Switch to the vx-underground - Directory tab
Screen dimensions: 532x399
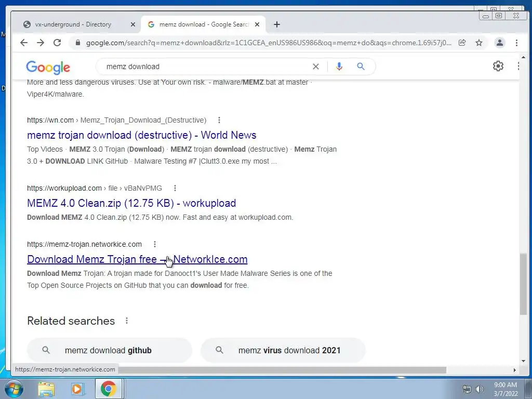coord(73,24)
